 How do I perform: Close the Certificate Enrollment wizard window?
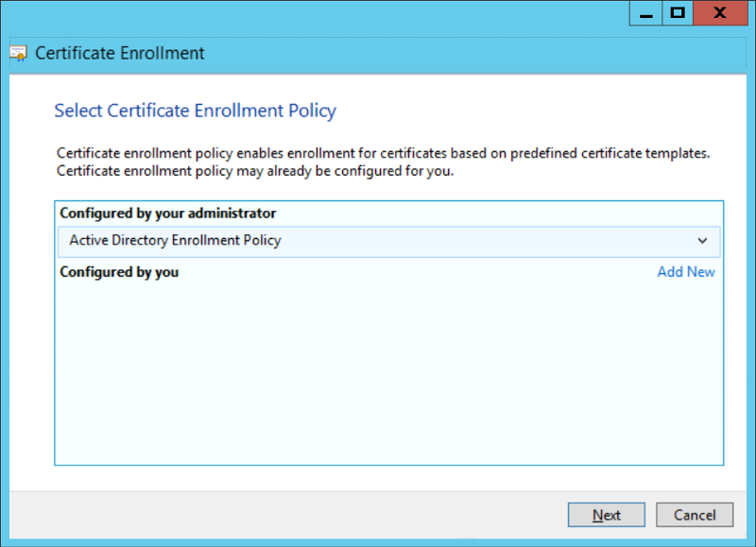pos(719,13)
